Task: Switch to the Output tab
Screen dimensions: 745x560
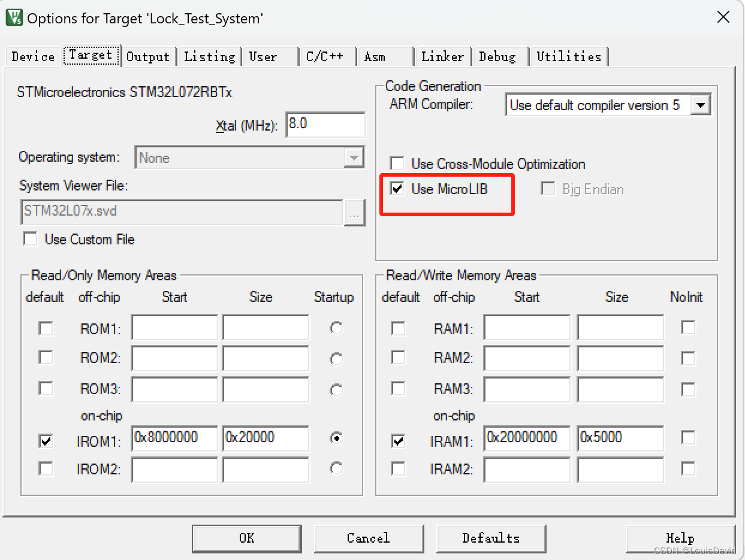Action: tap(148, 56)
